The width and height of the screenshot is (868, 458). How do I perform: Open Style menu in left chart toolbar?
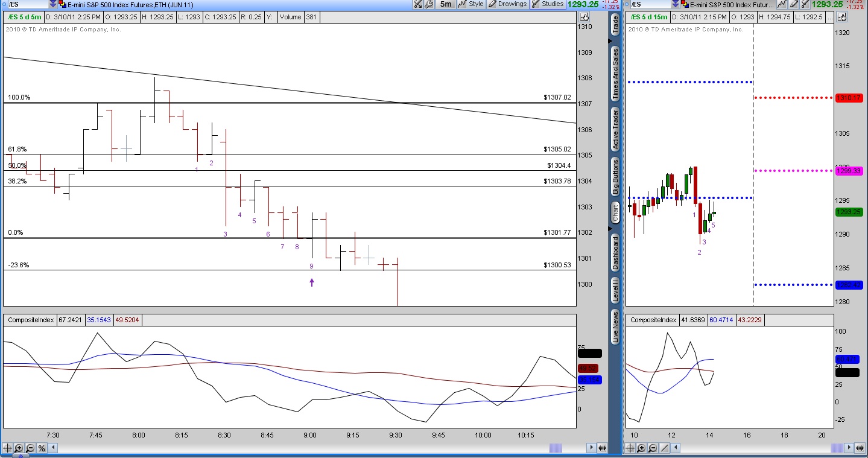(x=471, y=4)
